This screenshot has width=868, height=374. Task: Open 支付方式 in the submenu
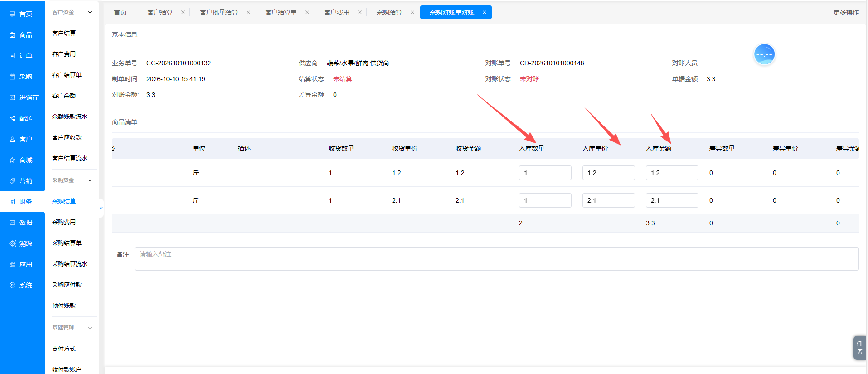point(64,349)
